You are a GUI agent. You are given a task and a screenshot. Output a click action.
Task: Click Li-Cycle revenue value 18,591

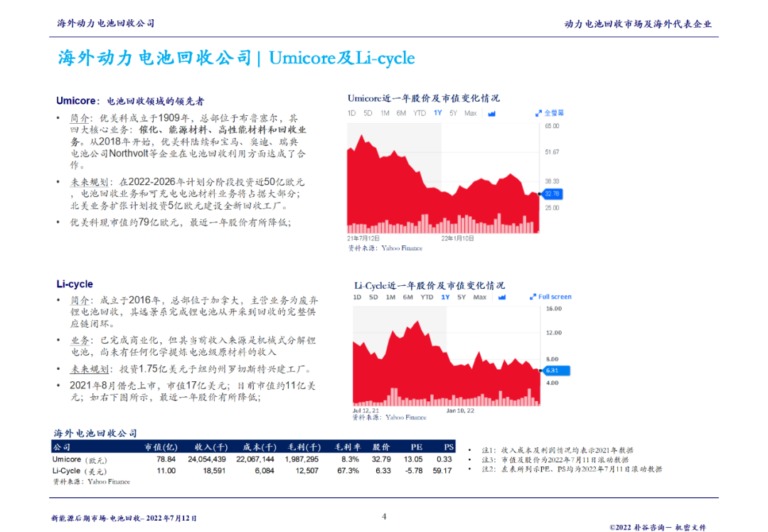pyautogui.click(x=214, y=470)
